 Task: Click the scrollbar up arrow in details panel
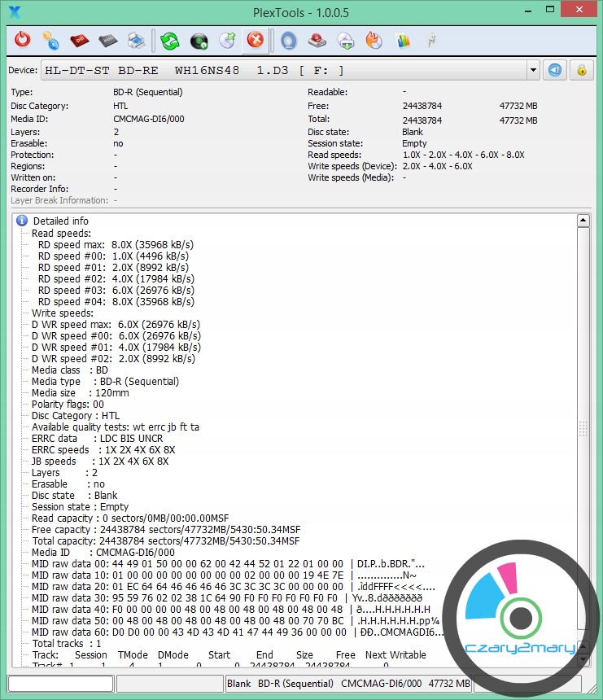(x=583, y=221)
